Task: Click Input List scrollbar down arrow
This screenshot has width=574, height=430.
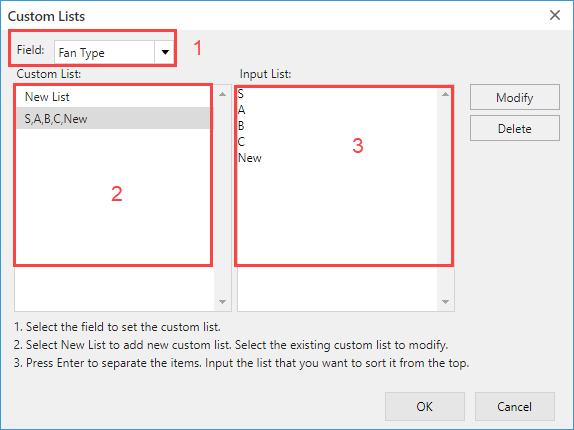Action: pos(445,302)
